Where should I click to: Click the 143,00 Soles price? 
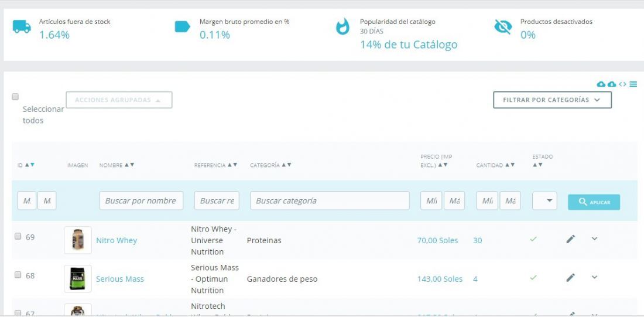pos(440,279)
